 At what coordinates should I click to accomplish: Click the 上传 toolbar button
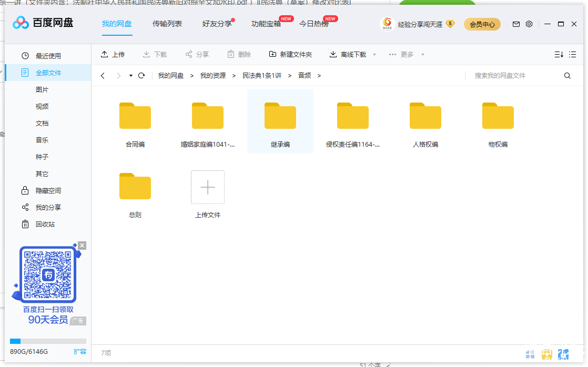click(x=113, y=55)
